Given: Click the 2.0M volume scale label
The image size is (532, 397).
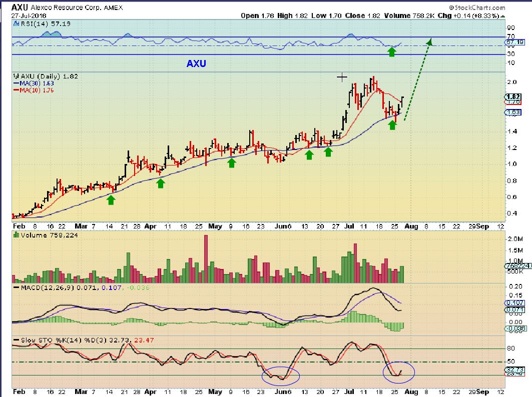Looking at the screenshot, I should click(514, 239).
